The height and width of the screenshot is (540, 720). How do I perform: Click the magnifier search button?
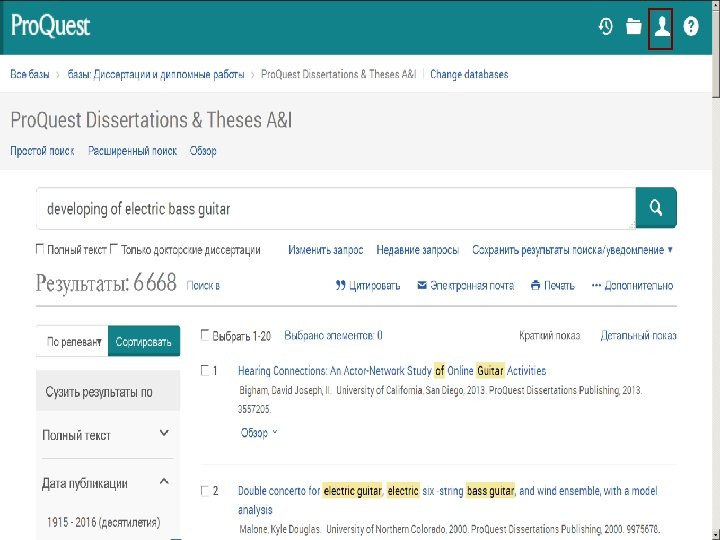tap(656, 208)
